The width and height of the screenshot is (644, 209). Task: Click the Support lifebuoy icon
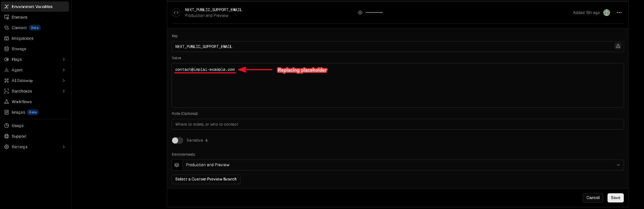point(7,136)
